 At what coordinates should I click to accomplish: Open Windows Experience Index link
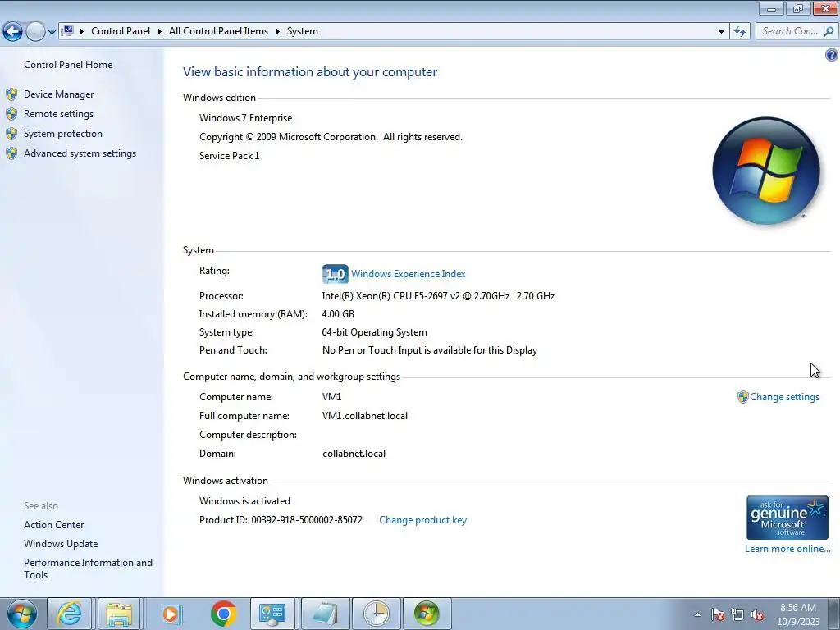pyautogui.click(x=409, y=274)
